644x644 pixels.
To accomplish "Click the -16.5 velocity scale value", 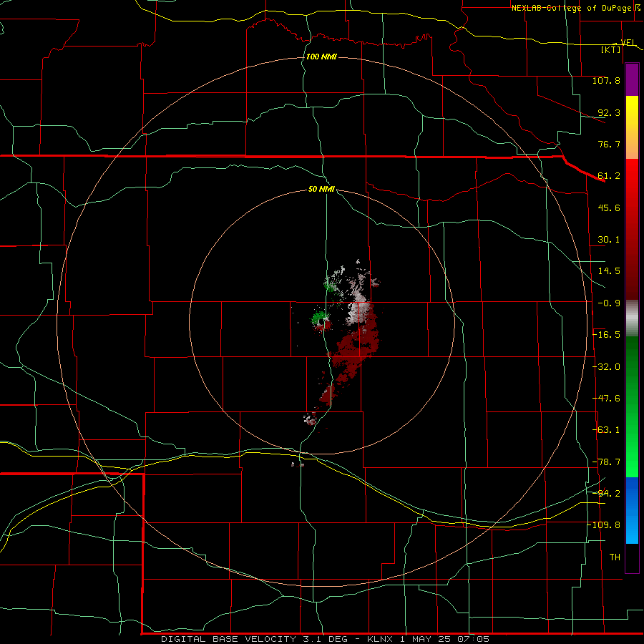I will coord(606,335).
